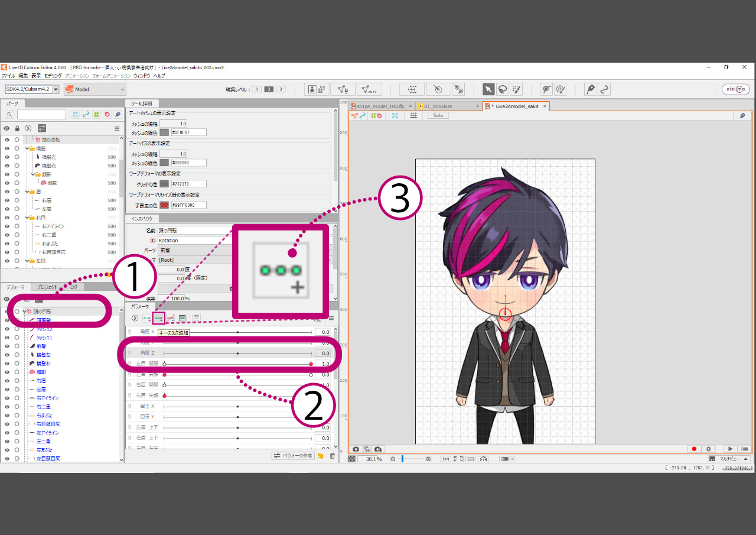The width and height of the screenshot is (756, 535).
Task: Open the texture atlas editor icon
Action: (x=317, y=89)
